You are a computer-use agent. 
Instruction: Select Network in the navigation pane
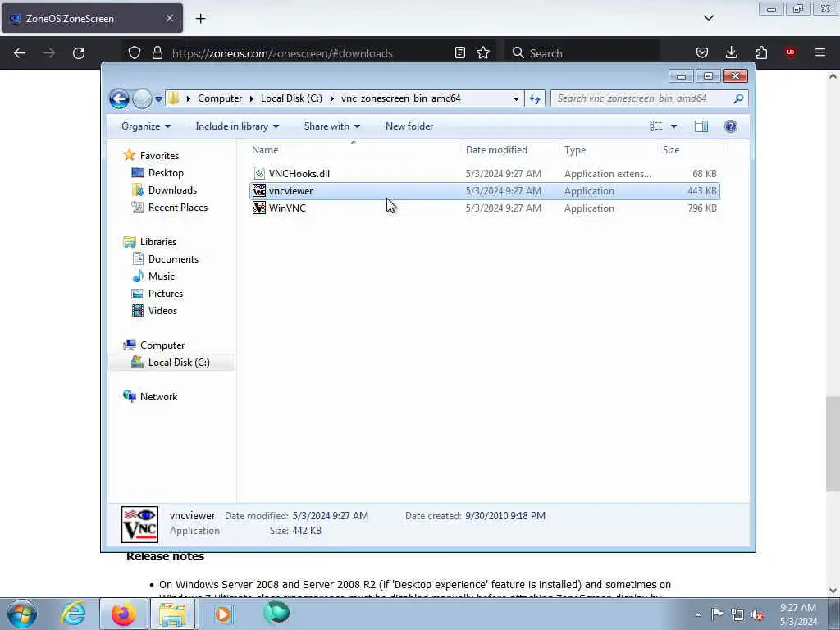[x=158, y=397]
